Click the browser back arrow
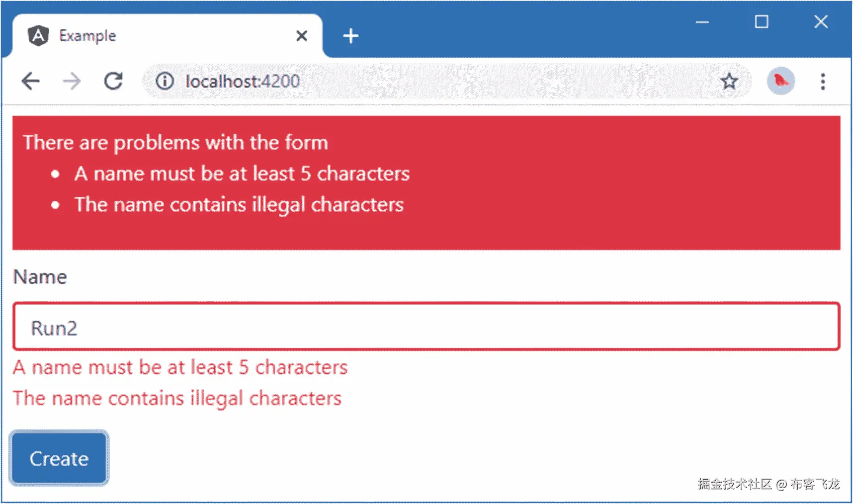853x504 pixels. click(x=30, y=81)
